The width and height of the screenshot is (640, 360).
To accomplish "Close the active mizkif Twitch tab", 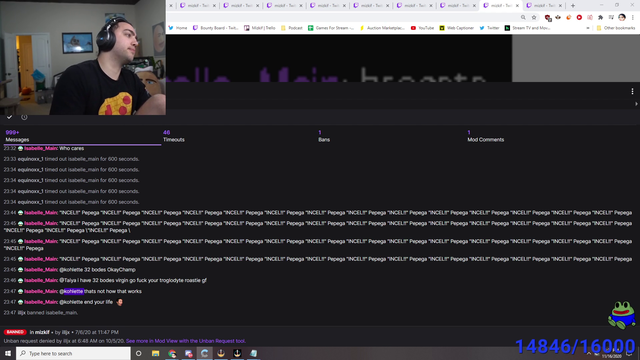I will point(517,6).
